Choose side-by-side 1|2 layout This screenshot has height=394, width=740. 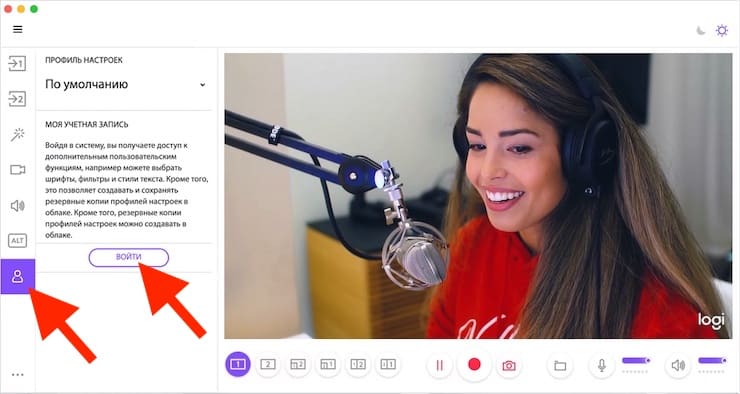click(x=358, y=364)
